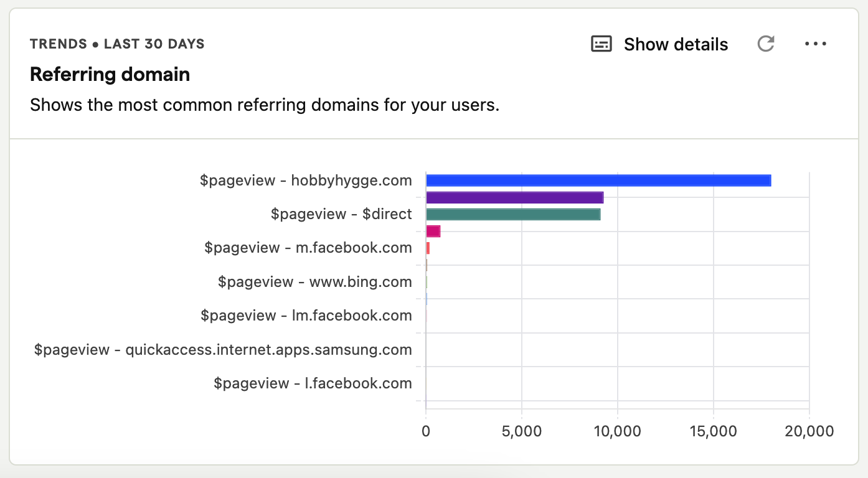Open the three-dot options menu
The image size is (868, 478).
click(x=816, y=44)
